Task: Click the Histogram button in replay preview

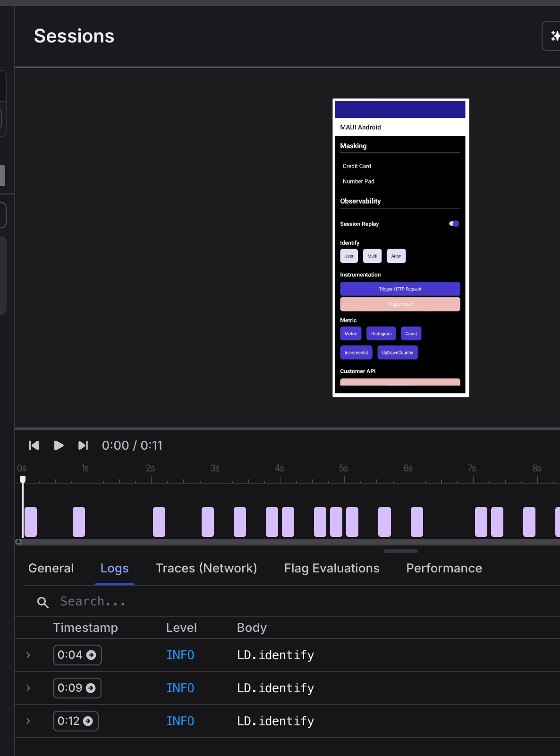Action: (x=381, y=334)
